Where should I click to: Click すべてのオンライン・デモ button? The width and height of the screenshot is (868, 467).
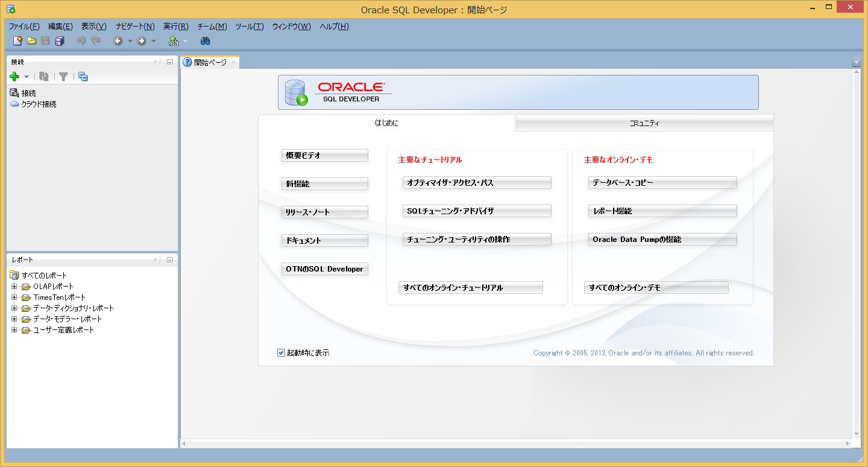coord(656,288)
